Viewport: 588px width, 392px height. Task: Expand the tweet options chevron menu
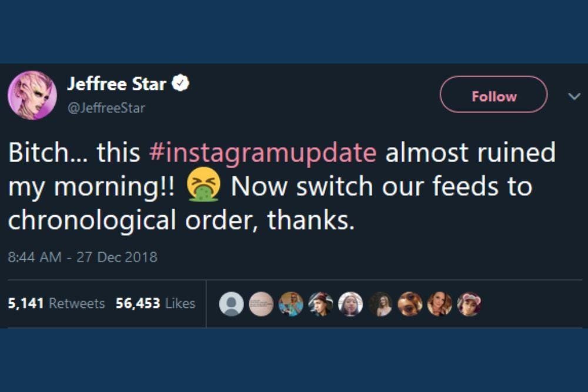pos(574,97)
